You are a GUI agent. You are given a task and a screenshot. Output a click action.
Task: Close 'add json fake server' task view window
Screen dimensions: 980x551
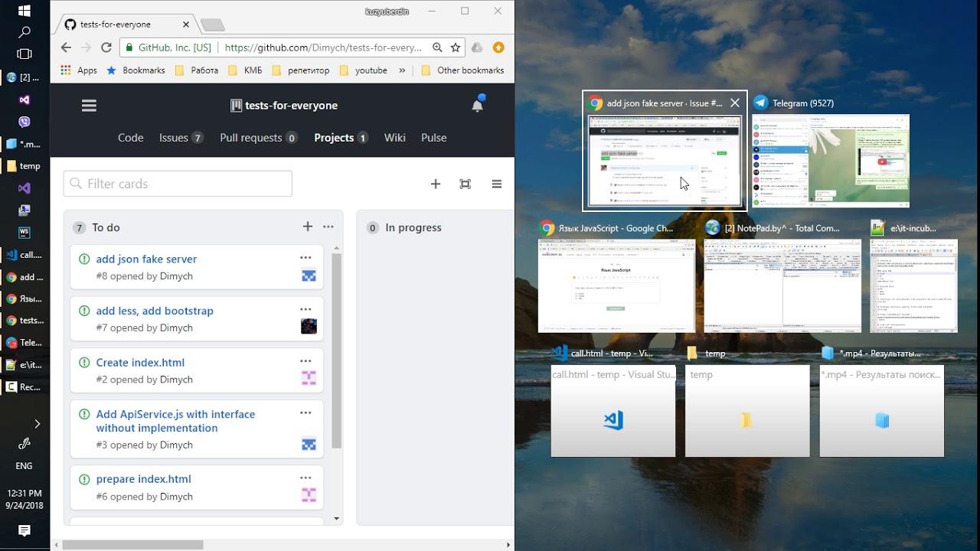pyautogui.click(x=735, y=103)
